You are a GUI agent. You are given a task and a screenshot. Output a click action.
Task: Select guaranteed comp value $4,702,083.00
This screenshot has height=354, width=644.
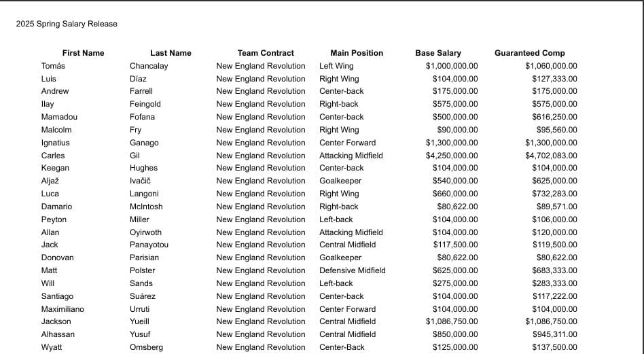coord(551,156)
